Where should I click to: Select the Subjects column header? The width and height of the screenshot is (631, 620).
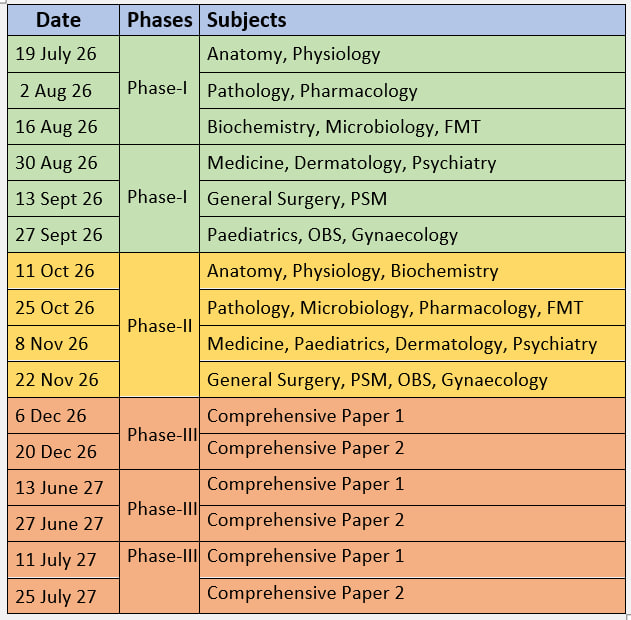coord(412,20)
